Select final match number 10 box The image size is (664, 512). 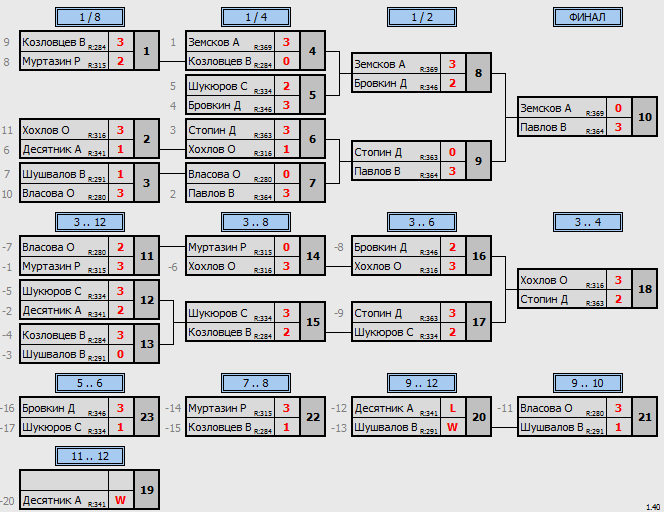click(645, 117)
